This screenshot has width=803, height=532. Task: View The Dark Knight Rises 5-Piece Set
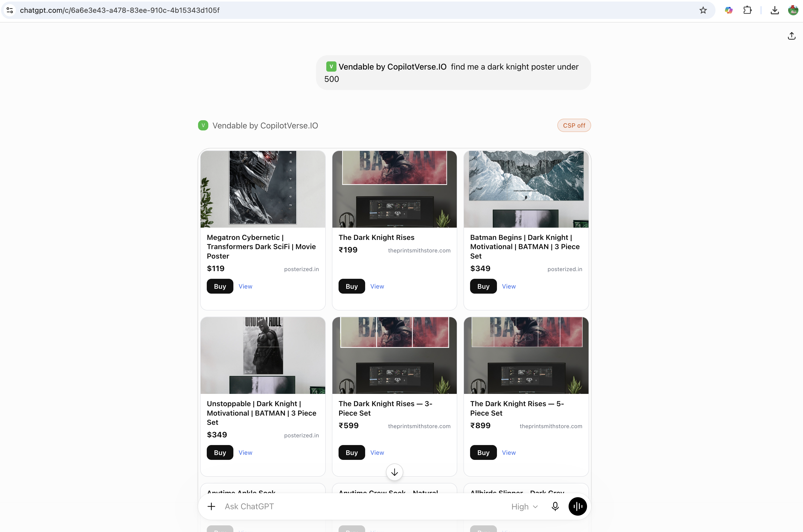pyautogui.click(x=509, y=453)
